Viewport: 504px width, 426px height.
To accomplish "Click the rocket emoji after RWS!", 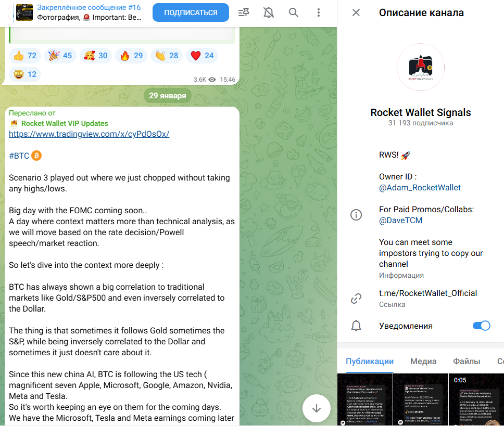I will pos(406,155).
